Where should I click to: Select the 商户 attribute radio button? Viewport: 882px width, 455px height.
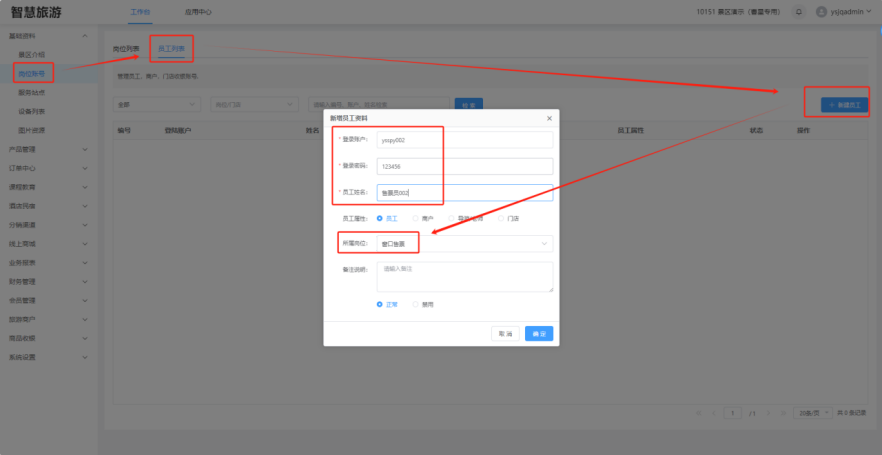(x=415, y=217)
